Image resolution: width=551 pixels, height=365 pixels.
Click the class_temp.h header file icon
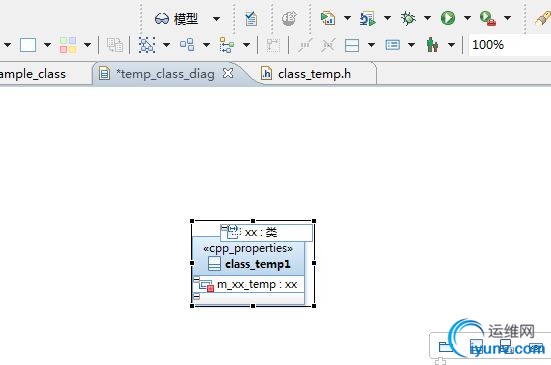click(266, 73)
